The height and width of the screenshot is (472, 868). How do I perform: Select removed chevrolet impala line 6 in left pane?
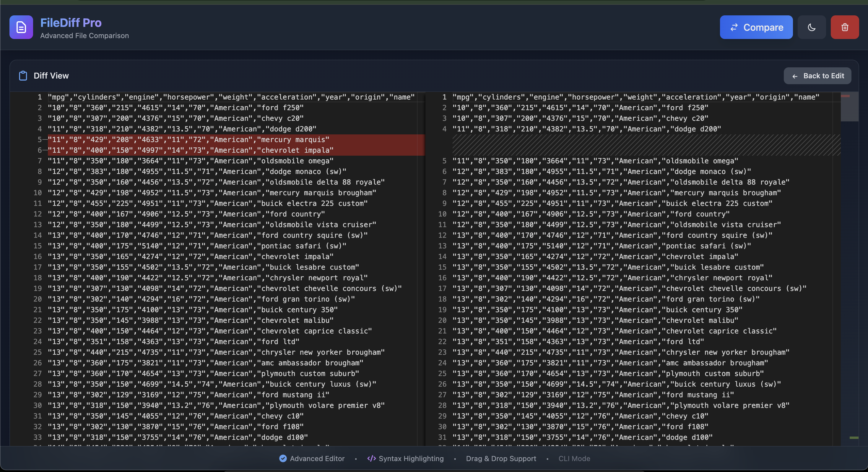236,150
